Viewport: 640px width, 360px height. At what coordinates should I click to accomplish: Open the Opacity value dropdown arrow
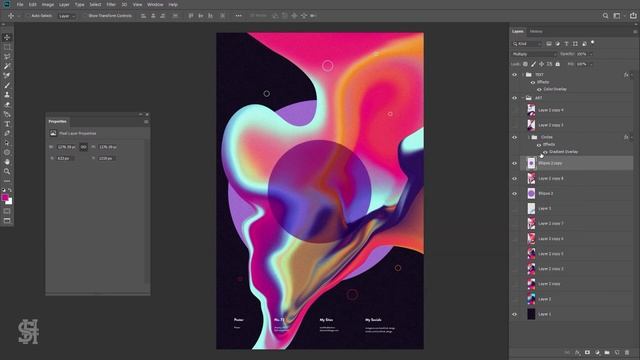(591, 54)
